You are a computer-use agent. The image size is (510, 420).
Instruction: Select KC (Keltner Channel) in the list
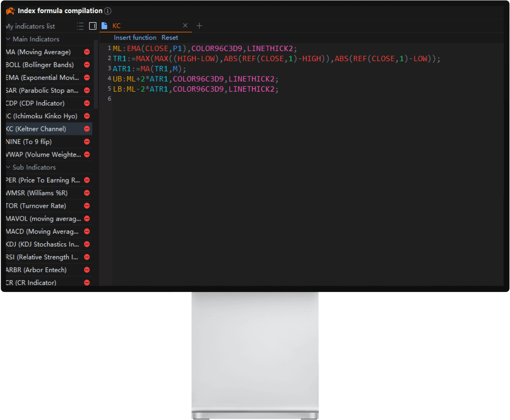pos(37,129)
